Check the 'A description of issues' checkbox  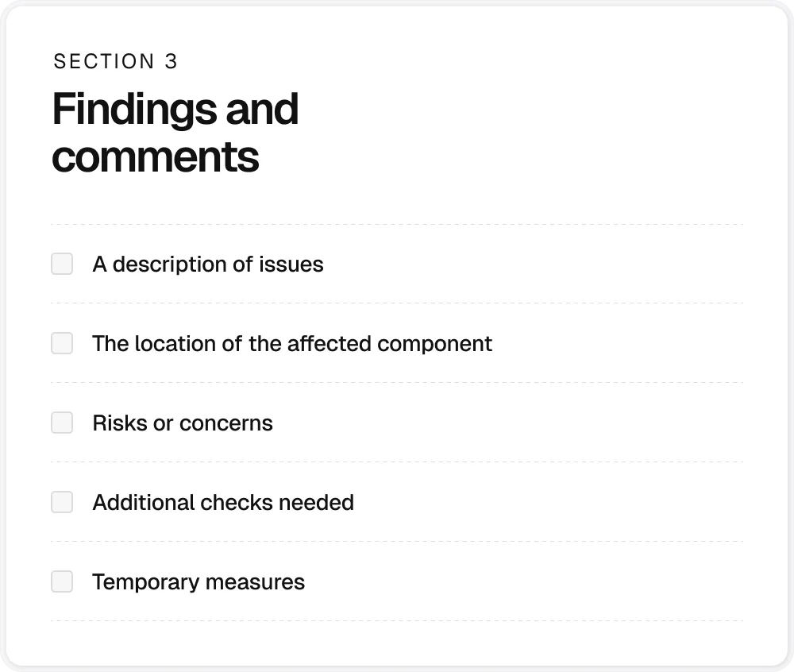[61, 264]
